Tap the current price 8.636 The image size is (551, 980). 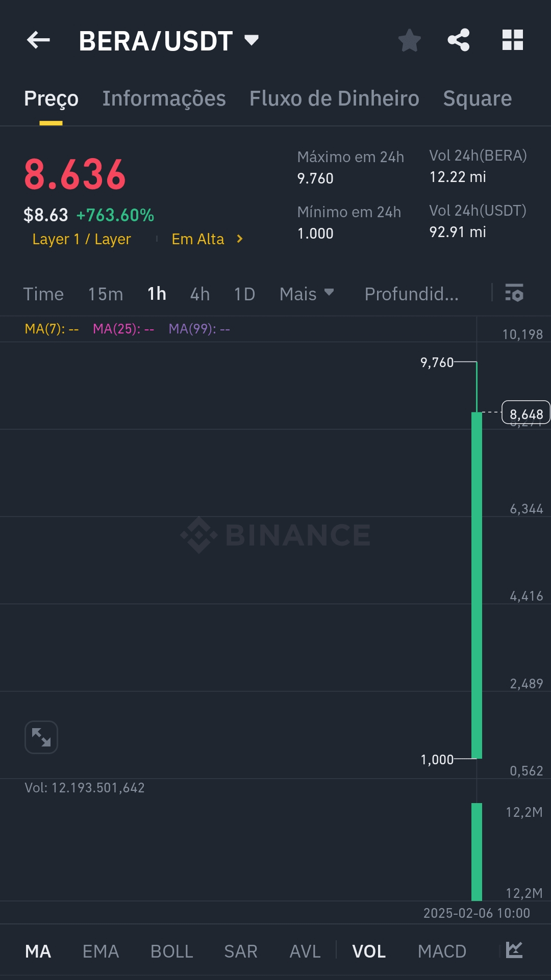click(x=75, y=174)
